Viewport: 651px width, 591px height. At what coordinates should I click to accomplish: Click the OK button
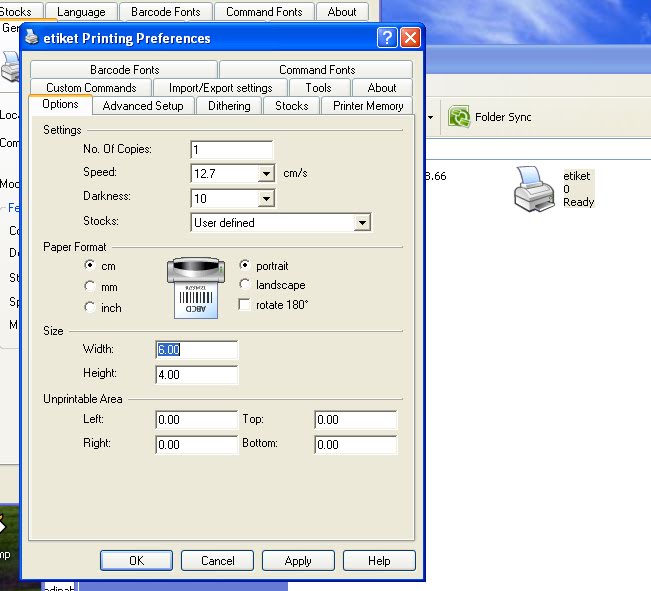coord(136,561)
